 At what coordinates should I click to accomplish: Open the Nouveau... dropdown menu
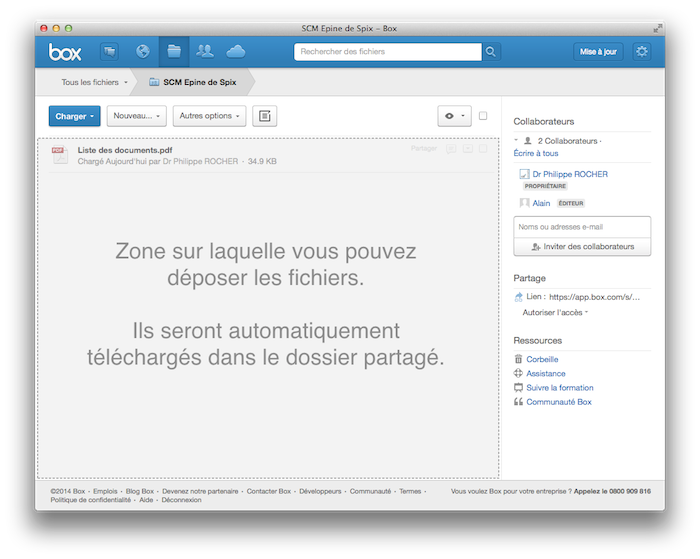[136, 116]
